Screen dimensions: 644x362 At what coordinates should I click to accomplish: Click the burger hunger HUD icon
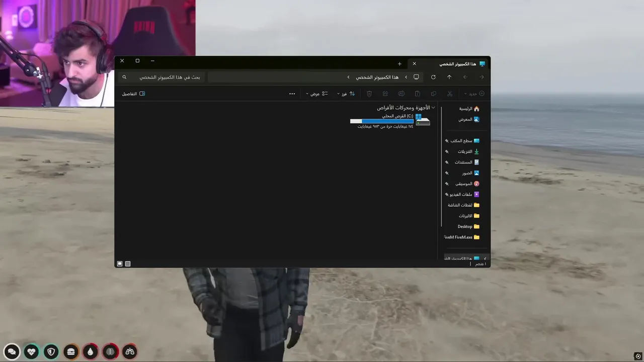click(70, 351)
